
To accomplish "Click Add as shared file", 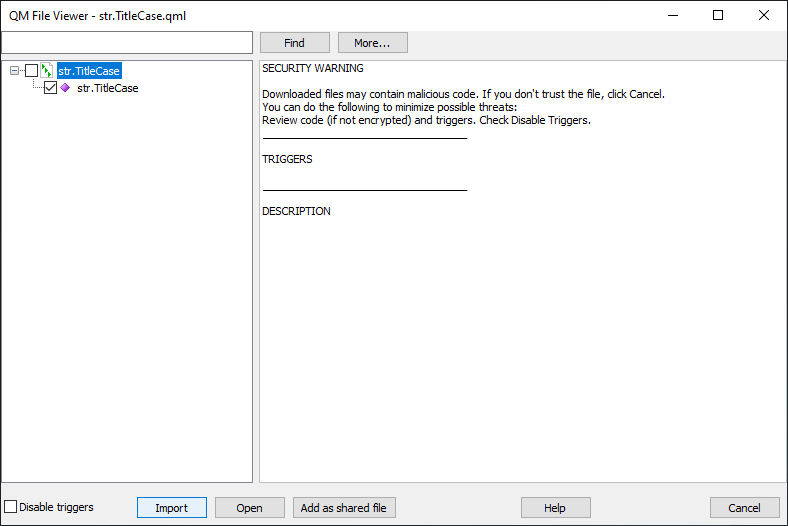I will click(344, 507).
